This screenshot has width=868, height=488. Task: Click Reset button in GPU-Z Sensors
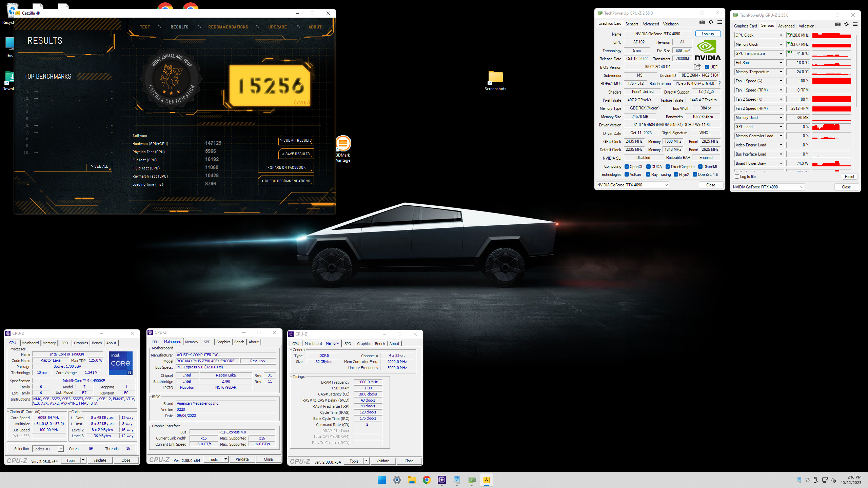pyautogui.click(x=849, y=177)
